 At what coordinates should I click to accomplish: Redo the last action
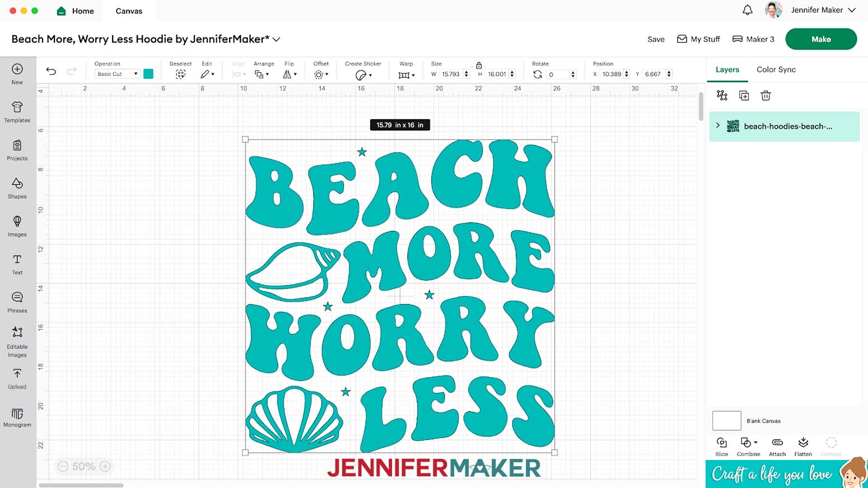coord(72,71)
